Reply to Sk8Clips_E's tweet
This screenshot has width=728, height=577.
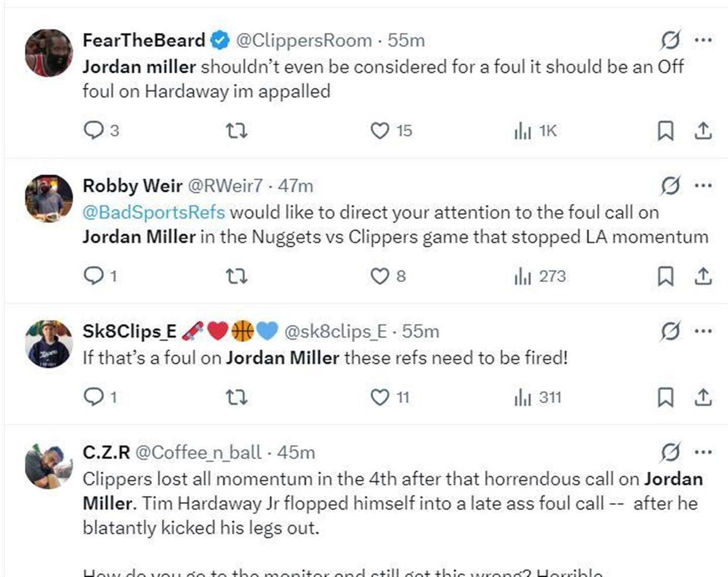coord(94,398)
